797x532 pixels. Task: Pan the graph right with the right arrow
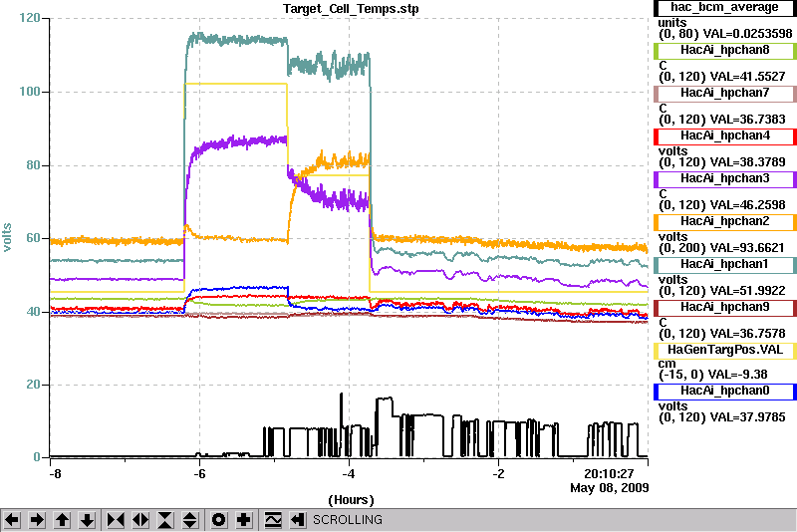point(37,520)
